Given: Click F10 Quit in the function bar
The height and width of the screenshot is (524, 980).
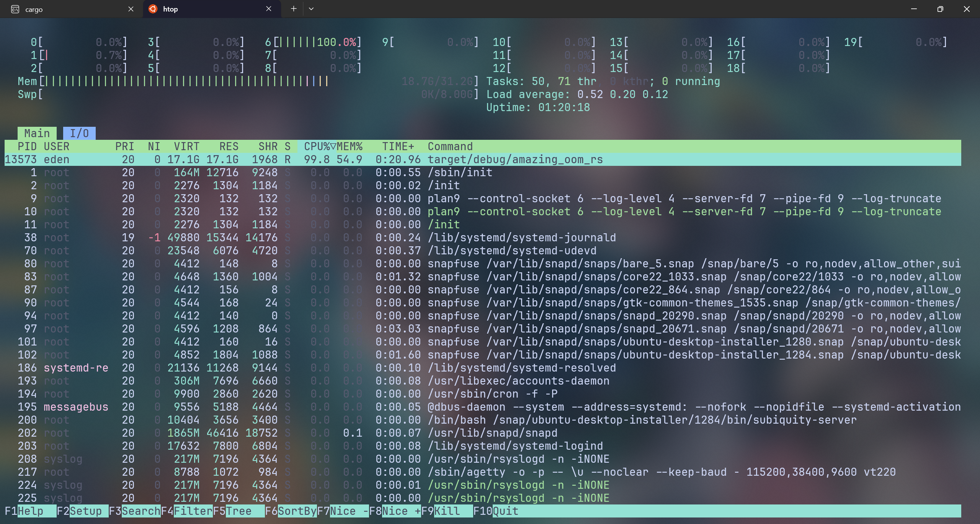Looking at the screenshot, I should [x=496, y=511].
